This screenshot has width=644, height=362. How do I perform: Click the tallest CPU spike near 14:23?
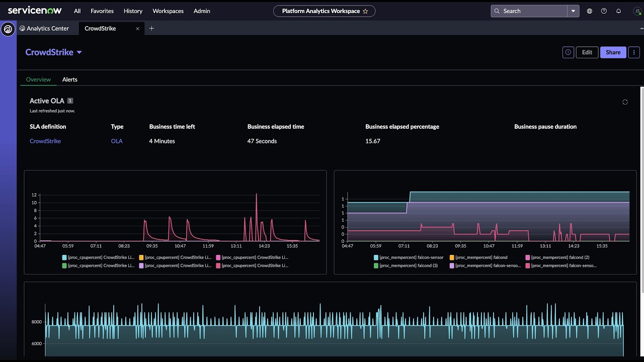(257, 195)
